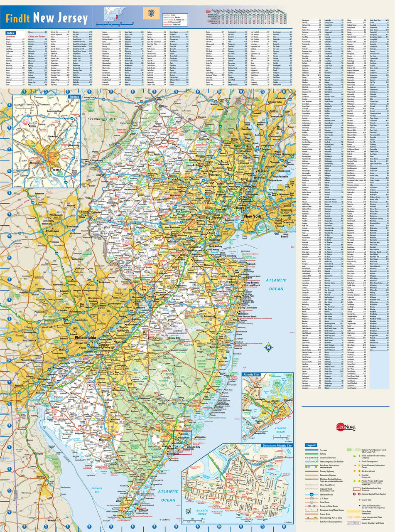
Task: Click the Point of Interest legend icon
Action: 355,465
